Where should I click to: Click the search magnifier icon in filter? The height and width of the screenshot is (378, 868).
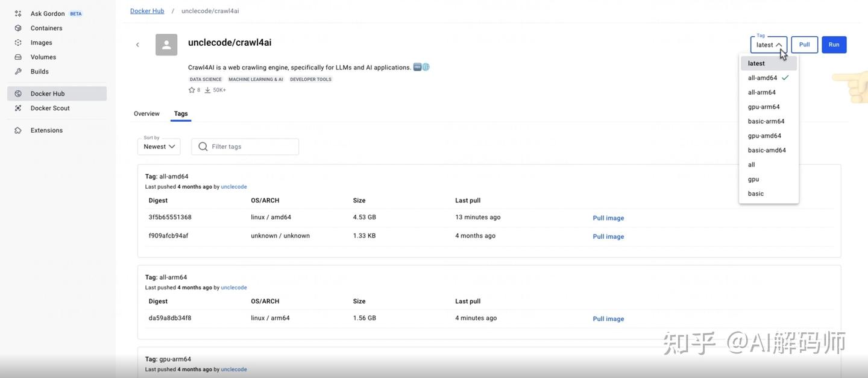[x=203, y=146]
